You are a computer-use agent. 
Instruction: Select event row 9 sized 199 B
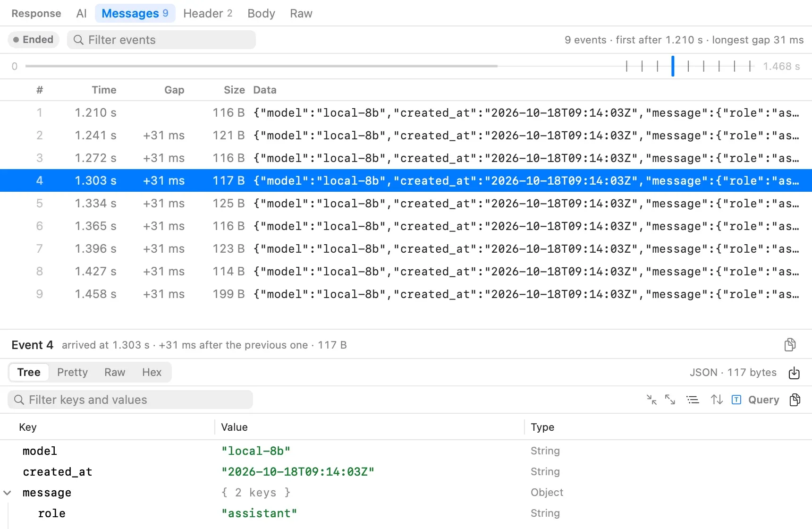pyautogui.click(x=406, y=294)
